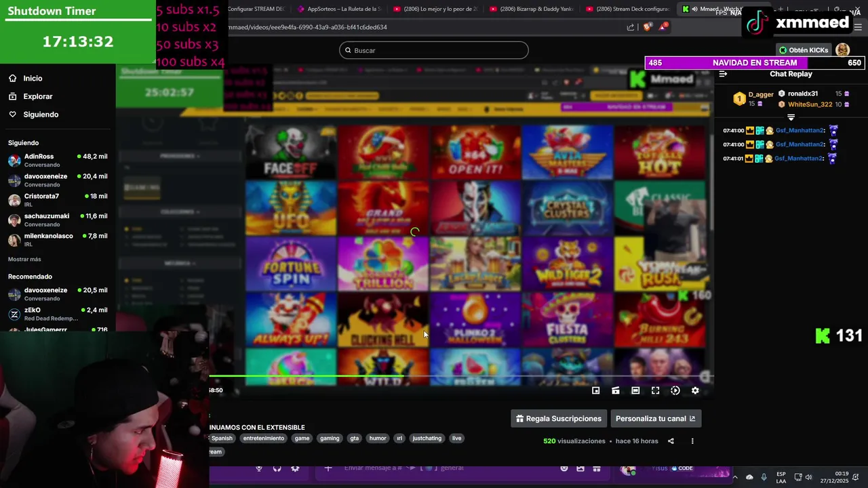Seek on the green video progress bar

(461, 376)
